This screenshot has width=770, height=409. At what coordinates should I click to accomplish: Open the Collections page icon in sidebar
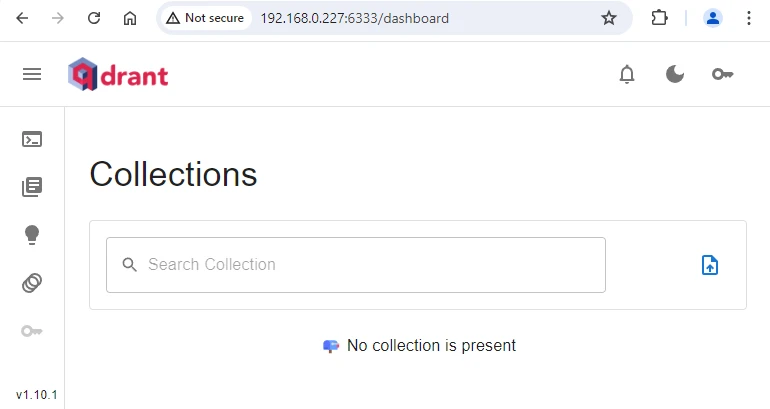click(x=32, y=187)
